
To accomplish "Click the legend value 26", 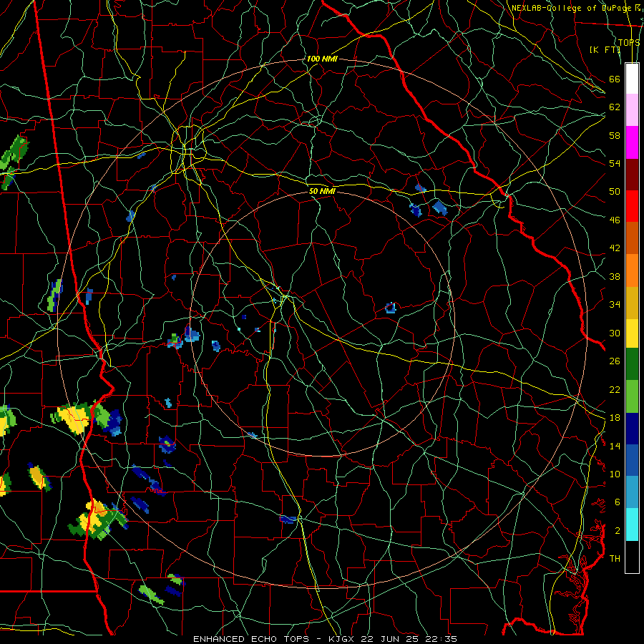I will pos(615,361).
